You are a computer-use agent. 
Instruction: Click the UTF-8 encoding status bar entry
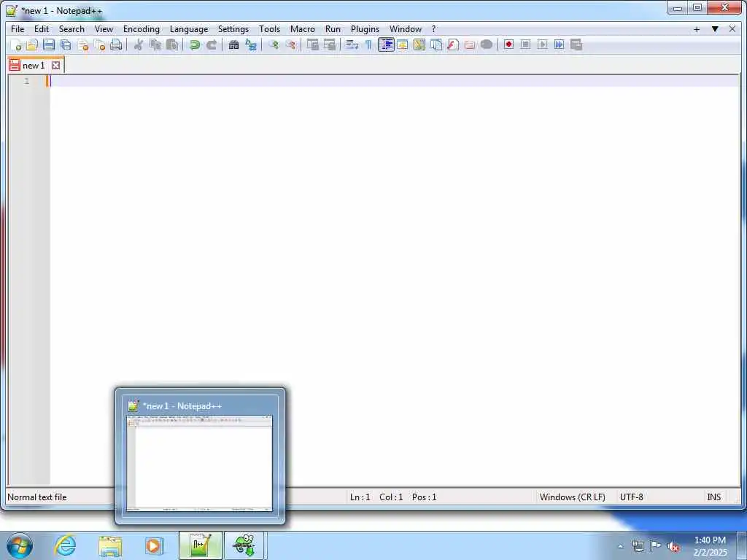pyautogui.click(x=631, y=497)
